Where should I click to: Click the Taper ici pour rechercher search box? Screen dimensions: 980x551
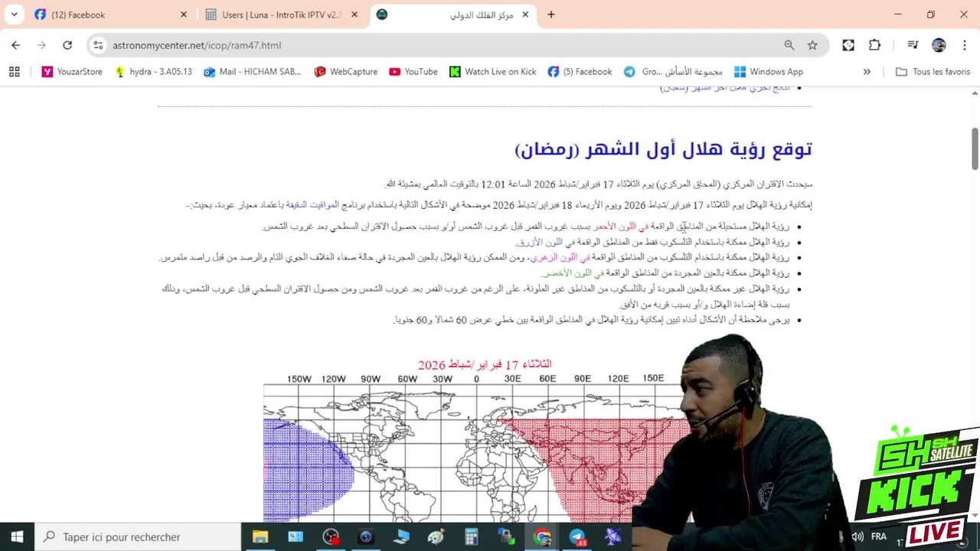[138, 536]
